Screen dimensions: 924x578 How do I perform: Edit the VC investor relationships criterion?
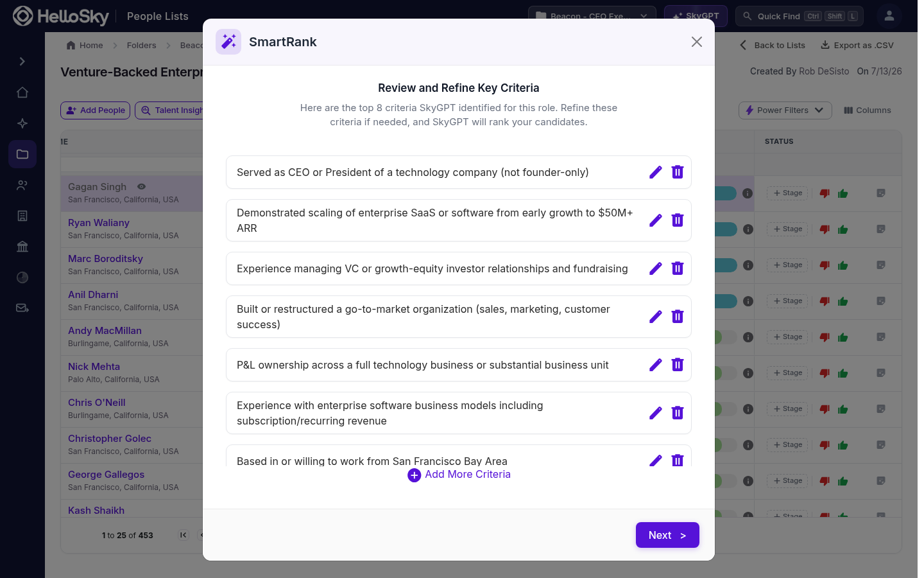[655, 268]
